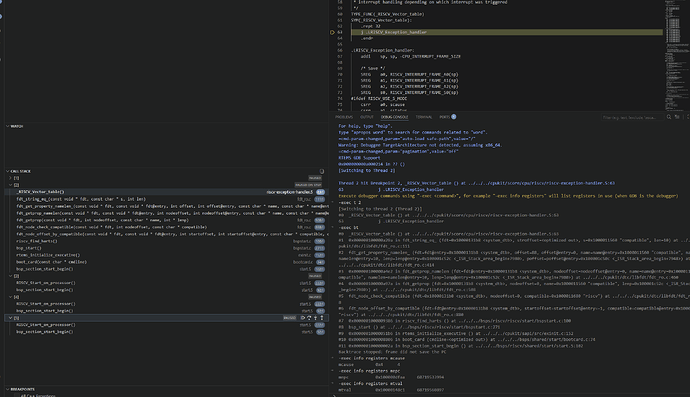Viewport: 690px width, 397px height.
Task: Select RISCV_Start_on_processor() under thread [3]
Action: click(46, 283)
